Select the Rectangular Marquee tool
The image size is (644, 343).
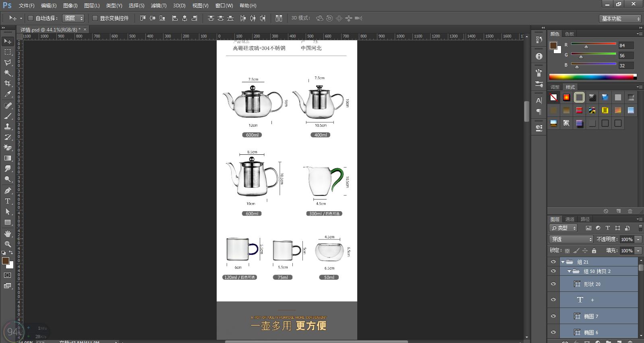tap(7, 52)
